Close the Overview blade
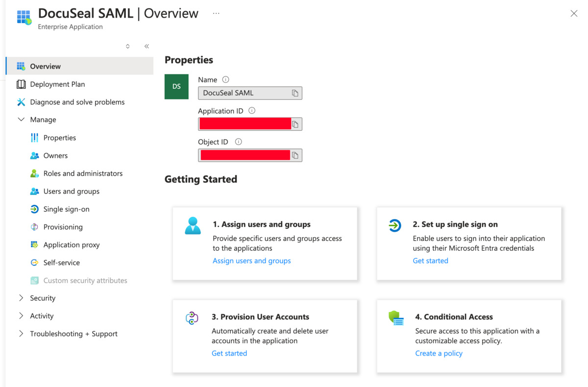588x387 pixels. [x=574, y=14]
